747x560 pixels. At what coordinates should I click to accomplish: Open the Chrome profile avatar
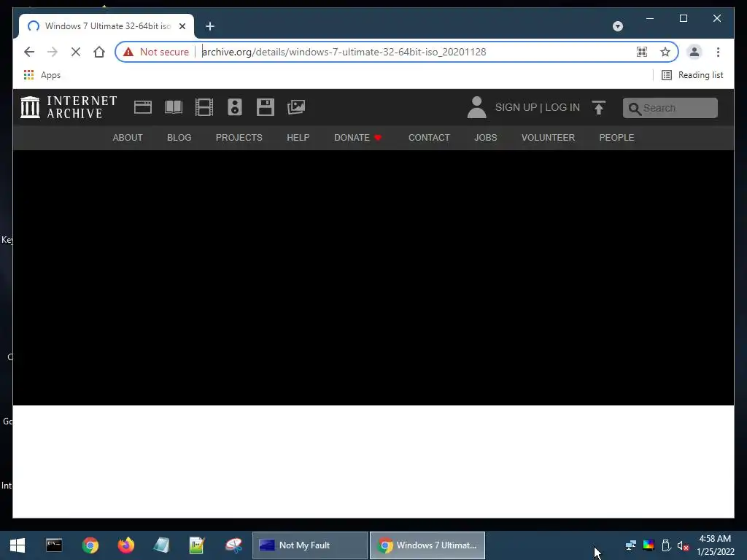pos(694,52)
